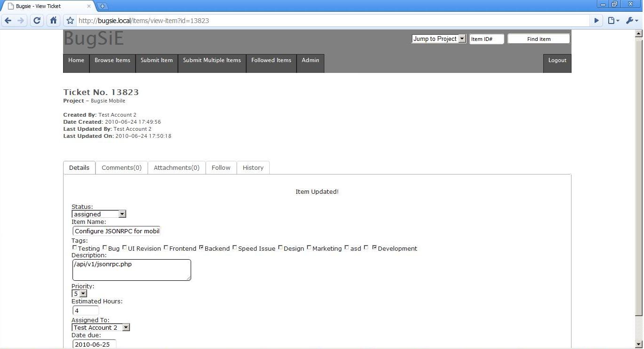Switch to the Comments(0) tab
The image size is (644, 349).
tap(121, 168)
